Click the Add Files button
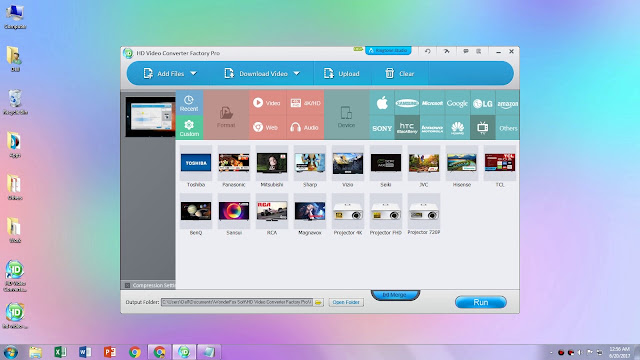 (164, 73)
